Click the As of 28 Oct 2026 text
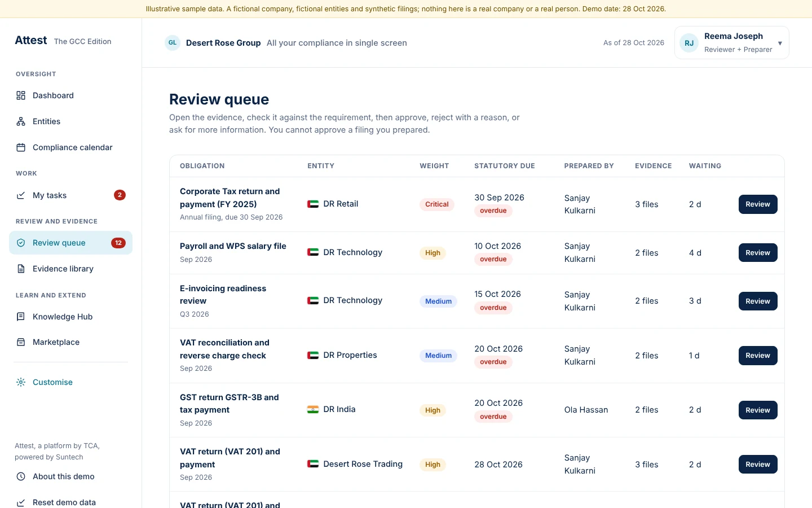Screen dimensions: 812x508 (x=634, y=43)
